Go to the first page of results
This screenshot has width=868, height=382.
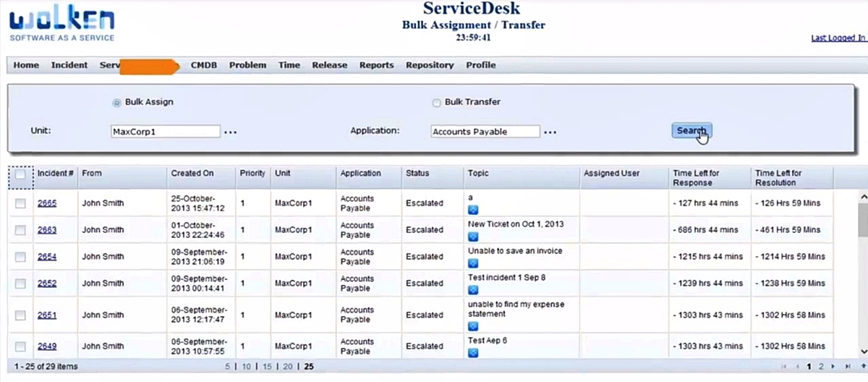pyautogui.click(x=786, y=367)
